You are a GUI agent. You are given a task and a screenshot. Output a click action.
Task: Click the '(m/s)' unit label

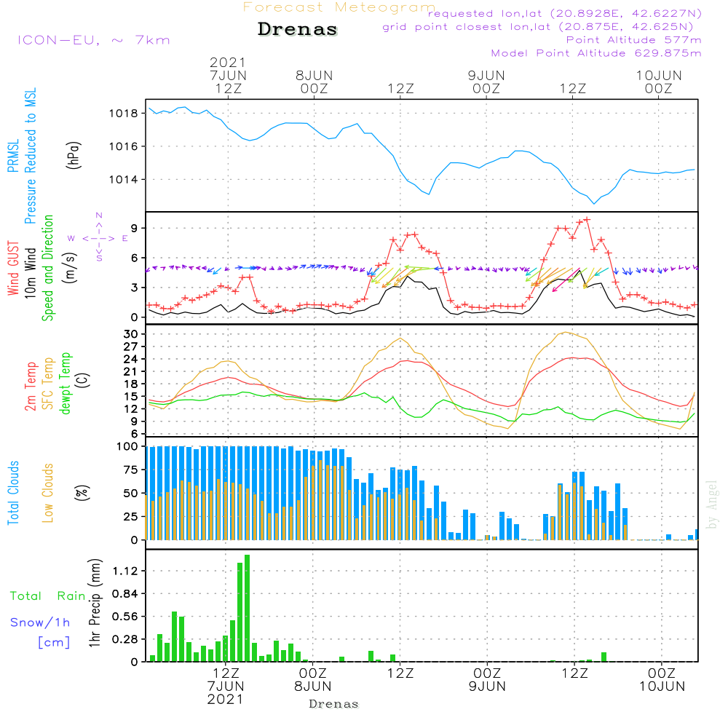(x=71, y=268)
